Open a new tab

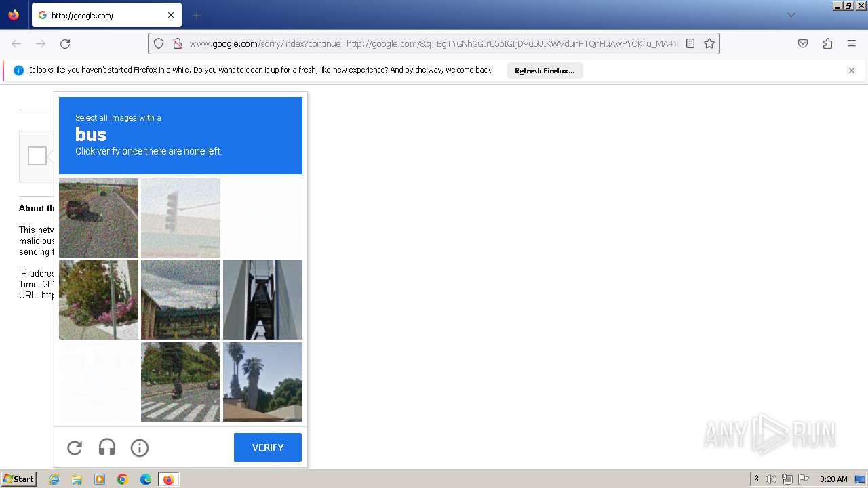(196, 15)
